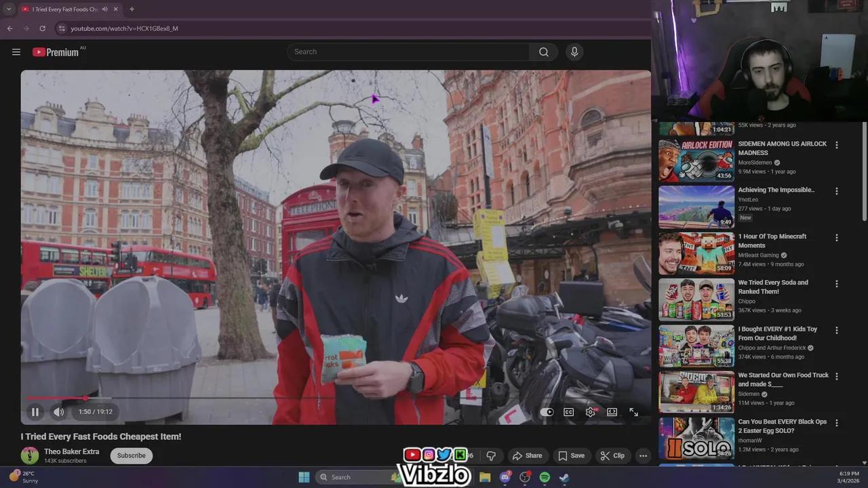Open the tab search dropdown chevron
The height and width of the screenshot is (488, 868).
8,9
